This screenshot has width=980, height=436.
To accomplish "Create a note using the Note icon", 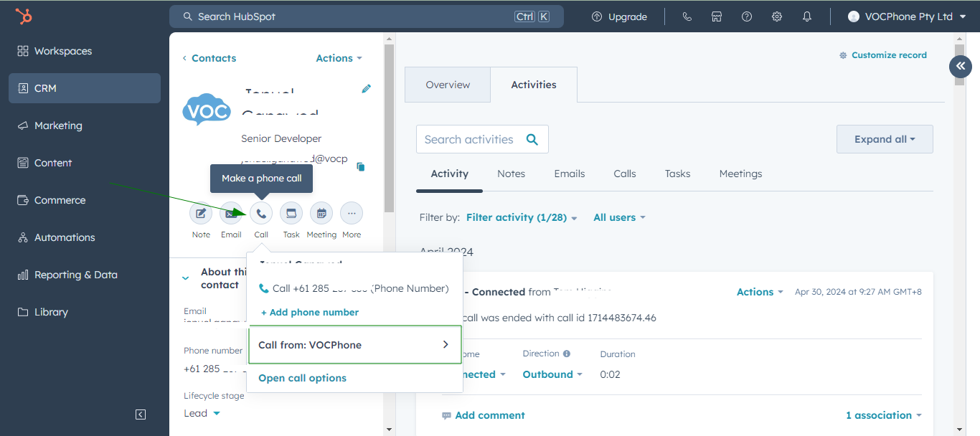I will coord(201,213).
